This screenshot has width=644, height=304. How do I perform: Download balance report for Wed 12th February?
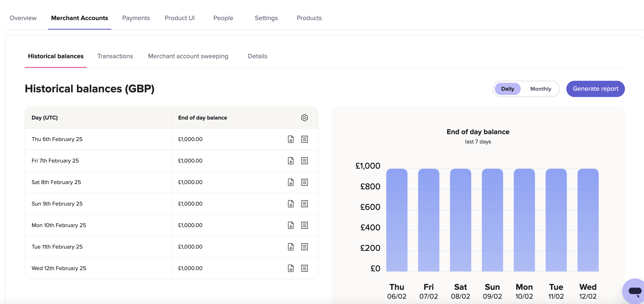tap(291, 268)
